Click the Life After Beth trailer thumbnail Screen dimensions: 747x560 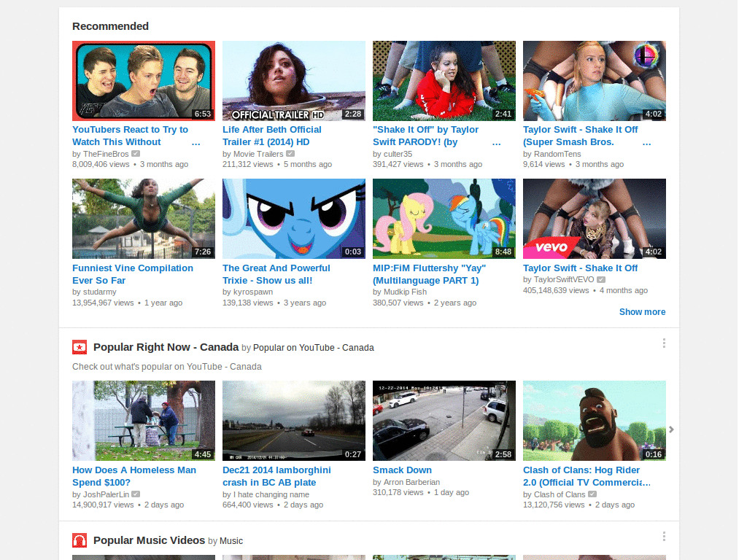294,80
